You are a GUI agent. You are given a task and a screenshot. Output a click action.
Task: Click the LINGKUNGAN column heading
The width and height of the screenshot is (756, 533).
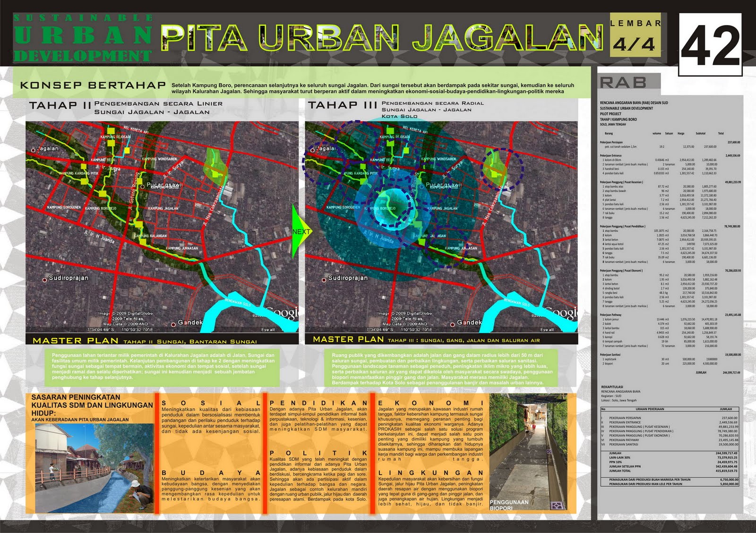pyautogui.click(x=430, y=473)
